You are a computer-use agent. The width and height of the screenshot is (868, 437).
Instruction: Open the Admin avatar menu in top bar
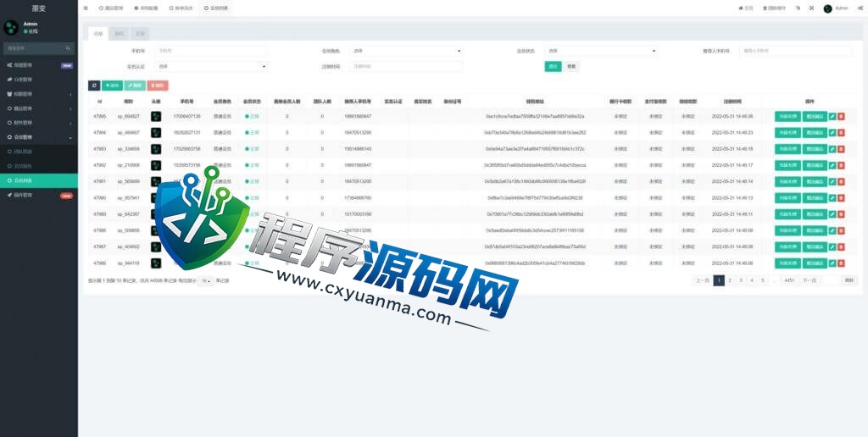836,8
